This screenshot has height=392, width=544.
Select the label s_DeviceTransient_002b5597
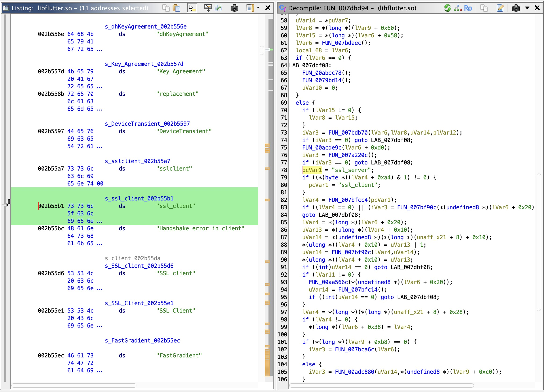tap(147, 124)
